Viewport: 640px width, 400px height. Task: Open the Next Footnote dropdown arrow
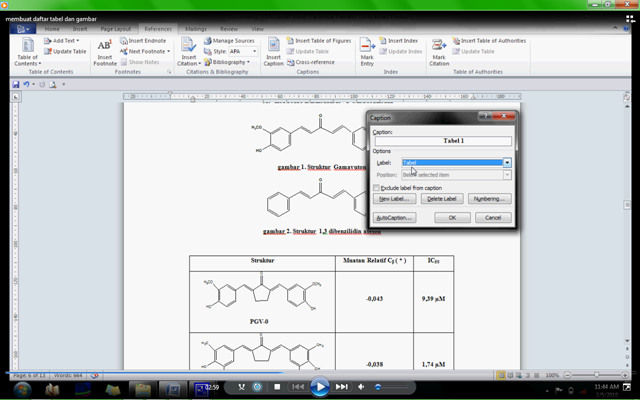tap(168, 51)
